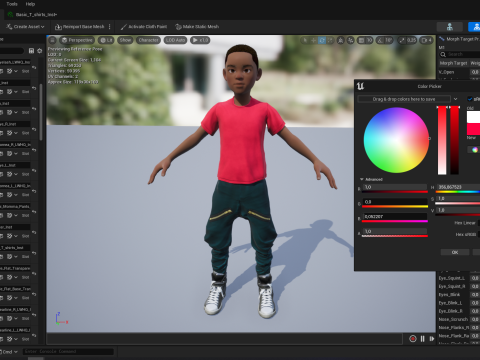Switch to Skeleton editor mode icon

(x=450, y=27)
